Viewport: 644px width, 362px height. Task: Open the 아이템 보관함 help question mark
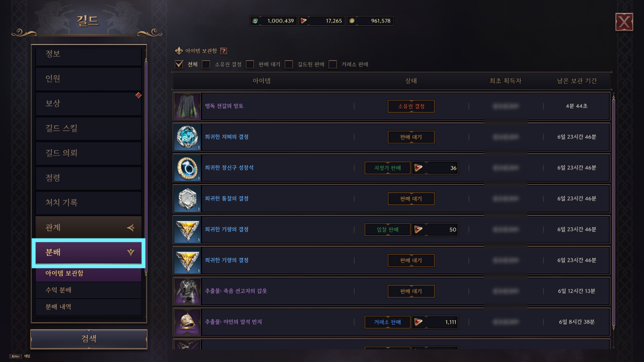tap(224, 51)
